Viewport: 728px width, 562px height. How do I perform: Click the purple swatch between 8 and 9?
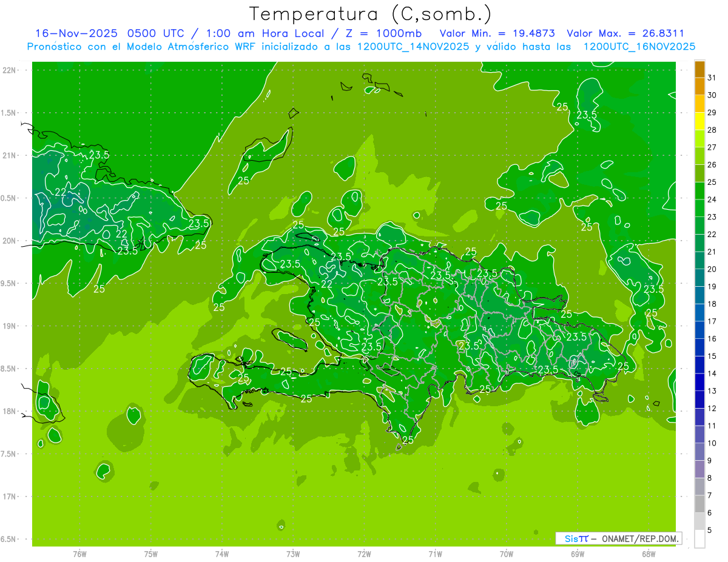(x=699, y=469)
